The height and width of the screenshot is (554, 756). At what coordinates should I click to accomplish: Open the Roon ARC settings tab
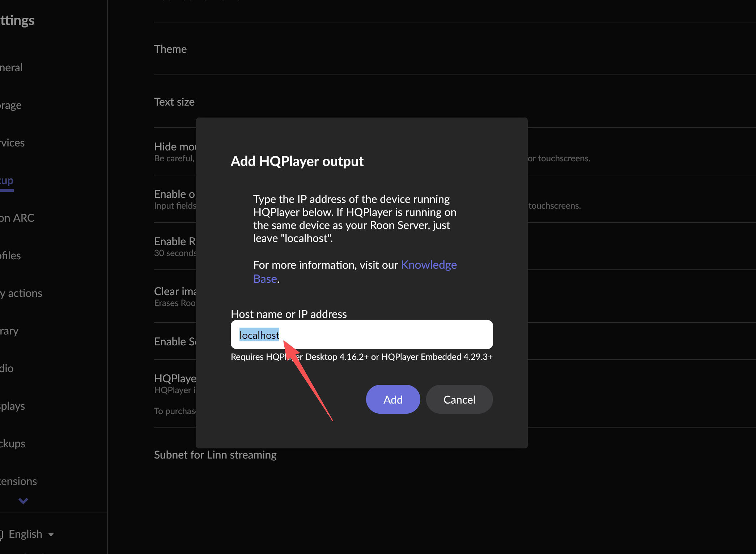tap(17, 218)
